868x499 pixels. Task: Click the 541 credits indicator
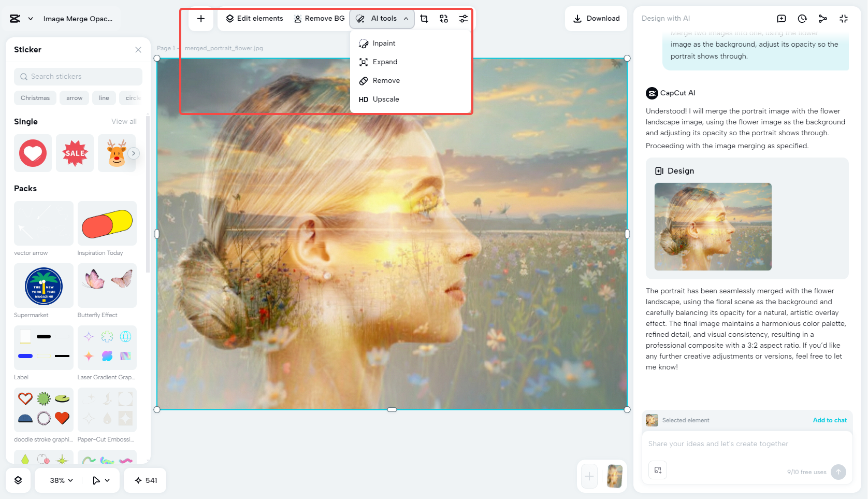(146, 480)
